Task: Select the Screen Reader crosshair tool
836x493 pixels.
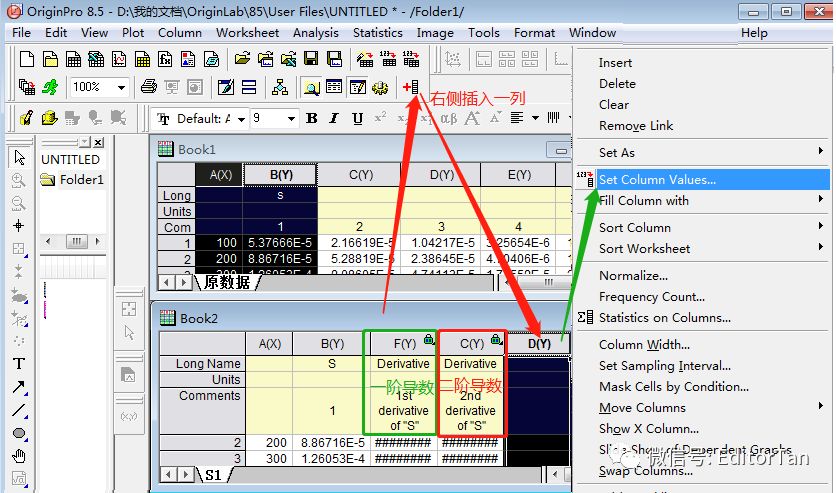Action: point(19,226)
